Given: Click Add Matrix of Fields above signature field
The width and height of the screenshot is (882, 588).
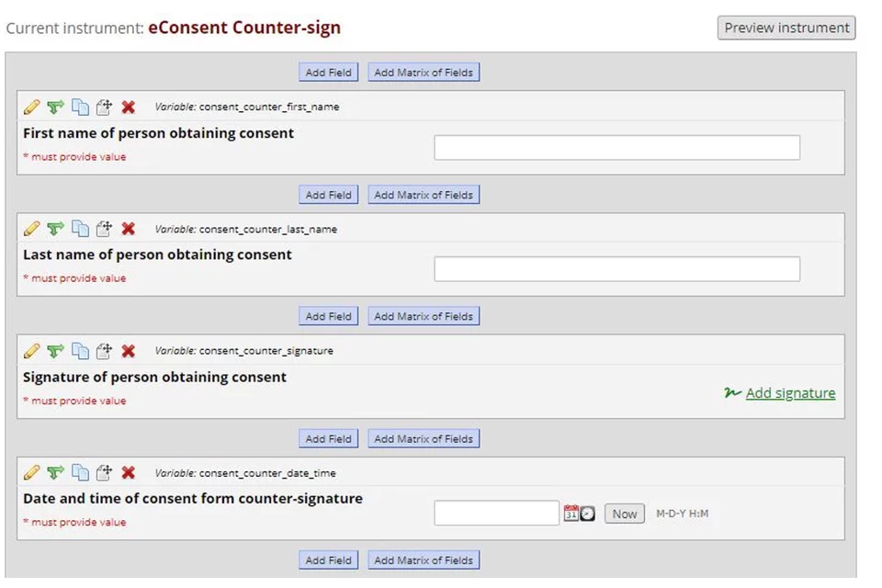Looking at the screenshot, I should [424, 316].
